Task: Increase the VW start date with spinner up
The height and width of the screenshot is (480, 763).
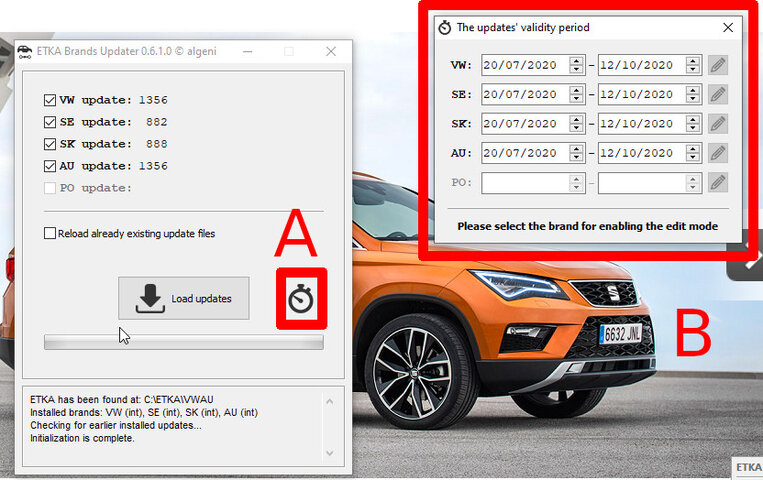Action: pos(576,60)
